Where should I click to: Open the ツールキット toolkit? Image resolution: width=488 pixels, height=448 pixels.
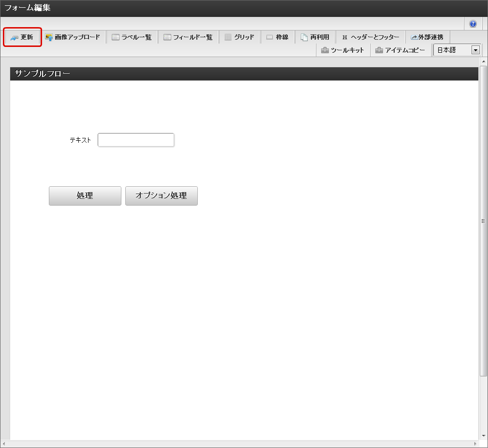tap(342, 50)
